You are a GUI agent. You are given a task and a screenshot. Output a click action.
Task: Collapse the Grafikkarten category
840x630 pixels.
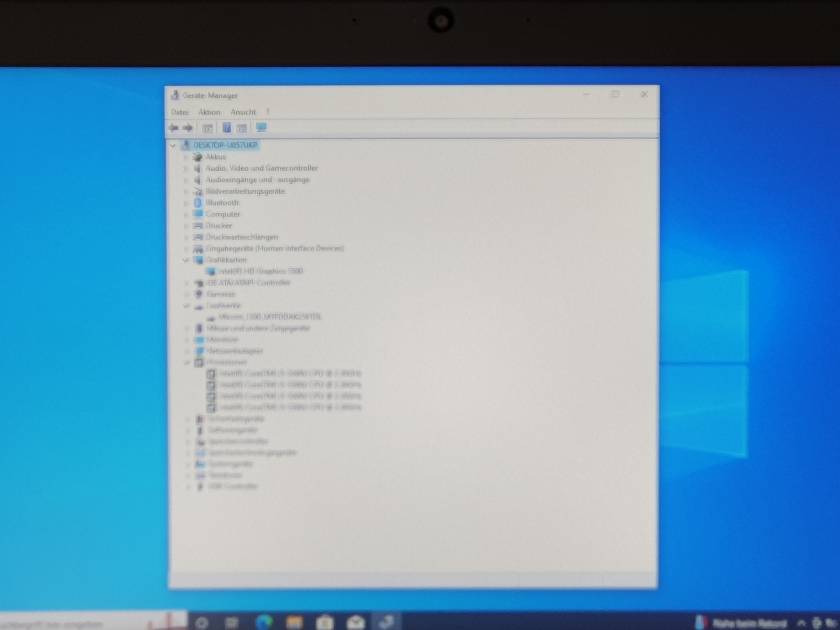pyautogui.click(x=185, y=260)
